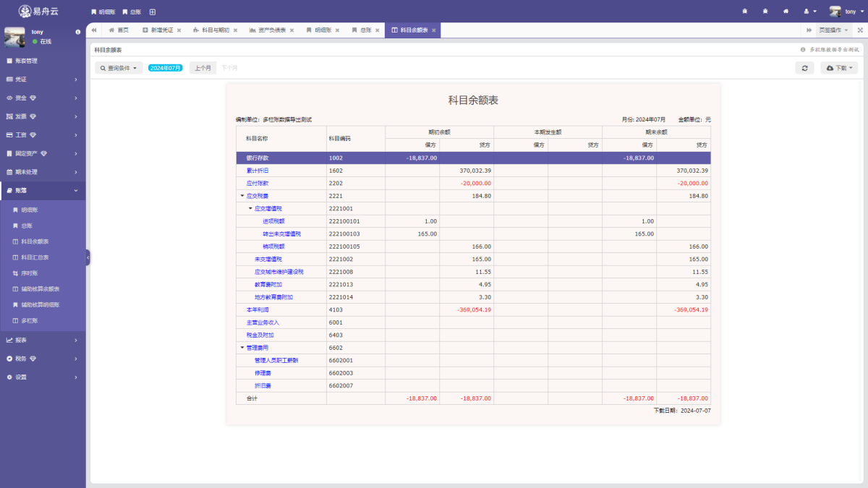This screenshot has height=488, width=868.
Task: Click the 上个月 button
Action: (203, 68)
